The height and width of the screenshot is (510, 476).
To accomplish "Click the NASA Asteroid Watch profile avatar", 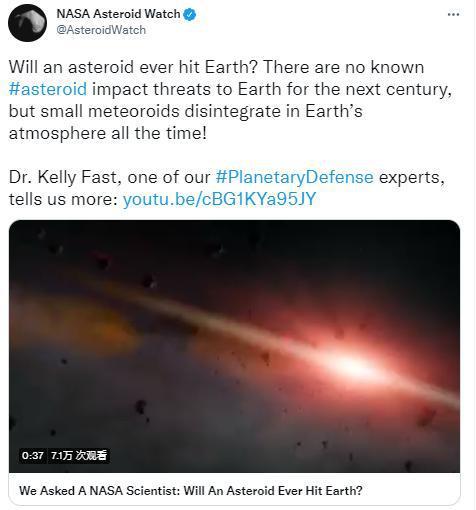I will pyautogui.click(x=27, y=23).
